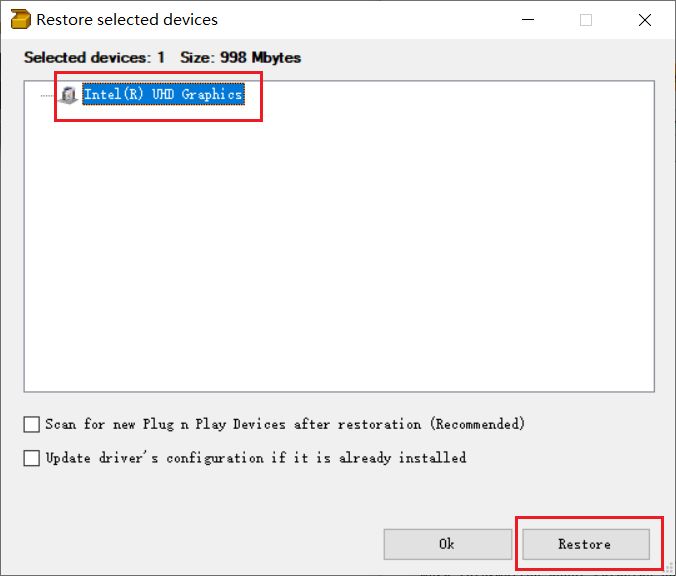676x576 pixels.
Task: Click the Restore button
Action: [585, 544]
